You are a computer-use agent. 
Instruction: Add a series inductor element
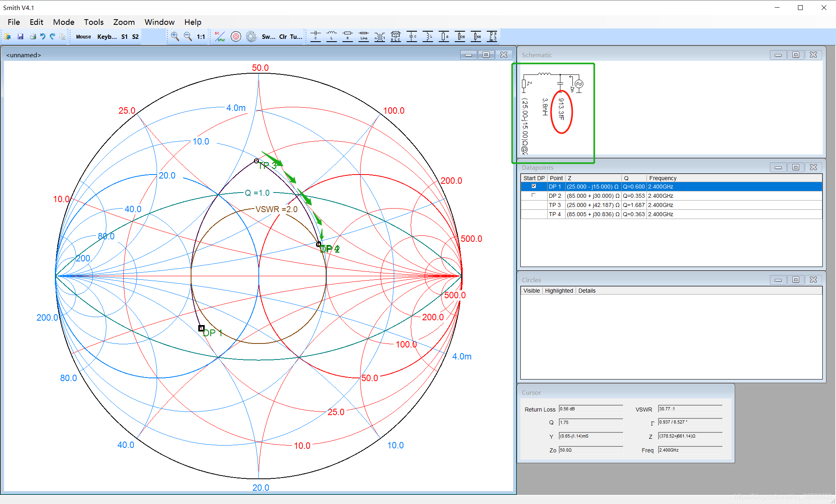pos(332,36)
